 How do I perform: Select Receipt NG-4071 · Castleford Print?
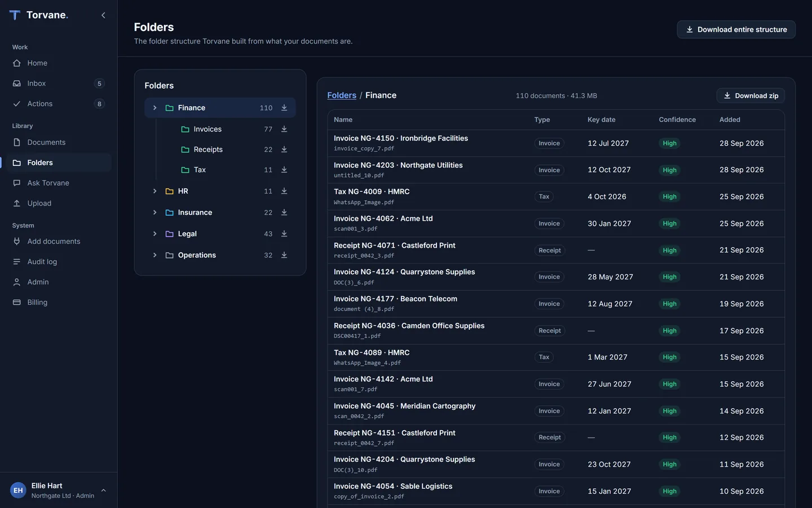coord(556,250)
